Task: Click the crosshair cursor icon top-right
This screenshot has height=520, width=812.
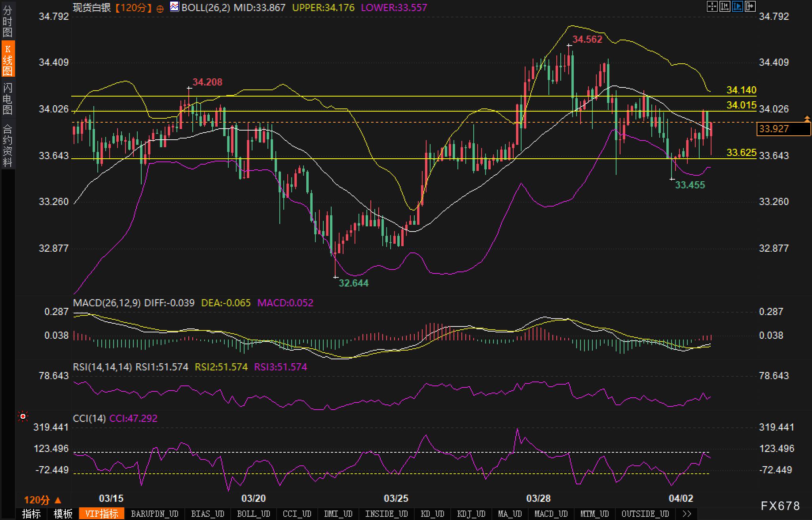Action: (x=712, y=6)
